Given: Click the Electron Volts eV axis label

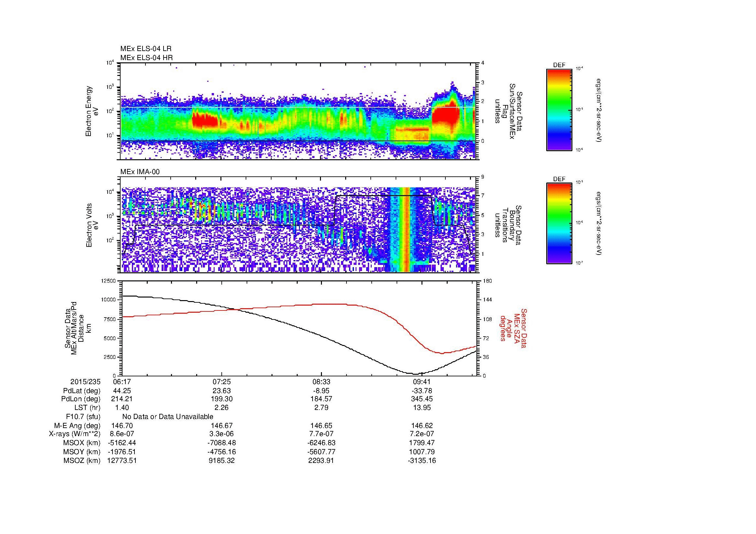Looking at the screenshot, I should [92, 225].
